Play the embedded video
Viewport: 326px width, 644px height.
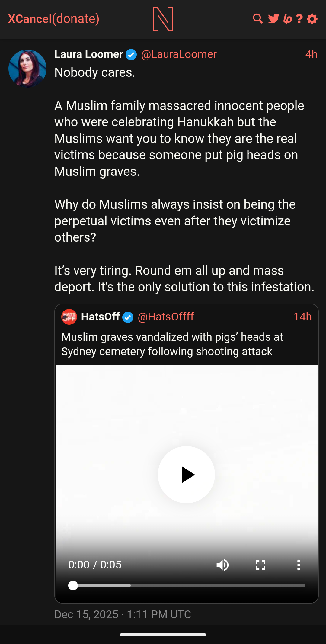click(187, 475)
